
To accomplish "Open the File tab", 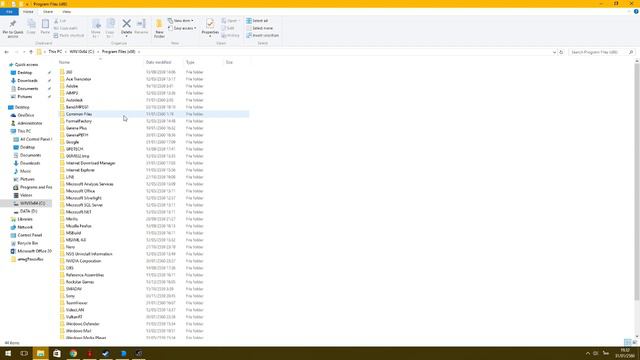I will click(9, 12).
